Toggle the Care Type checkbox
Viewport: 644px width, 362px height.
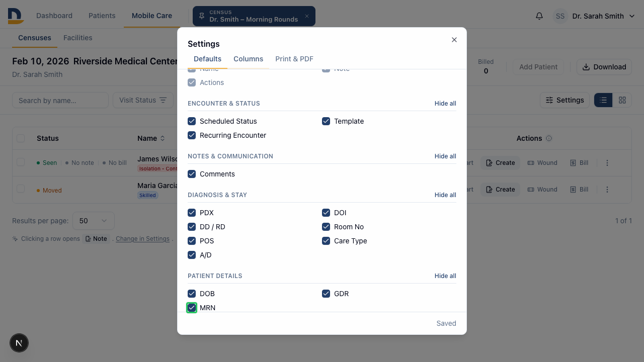point(326,241)
